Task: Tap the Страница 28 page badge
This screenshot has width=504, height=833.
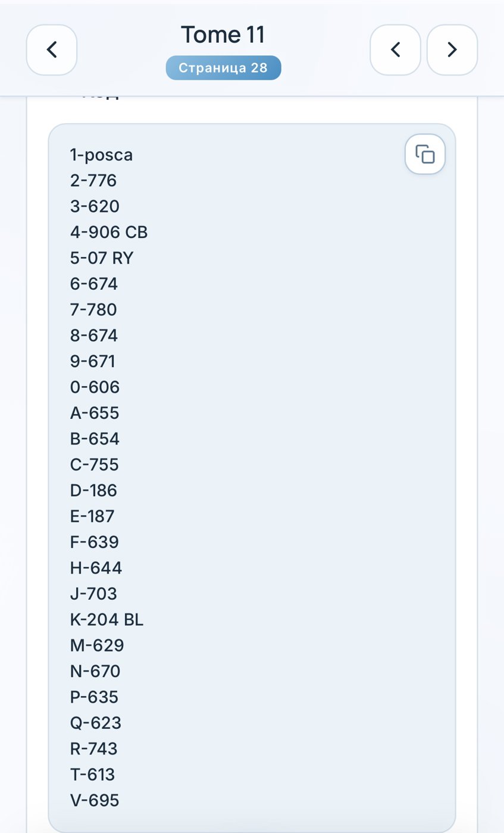Action: tap(223, 68)
